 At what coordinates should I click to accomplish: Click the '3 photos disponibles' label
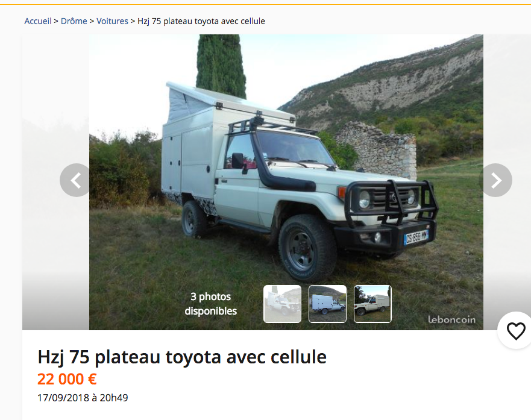[210, 304]
